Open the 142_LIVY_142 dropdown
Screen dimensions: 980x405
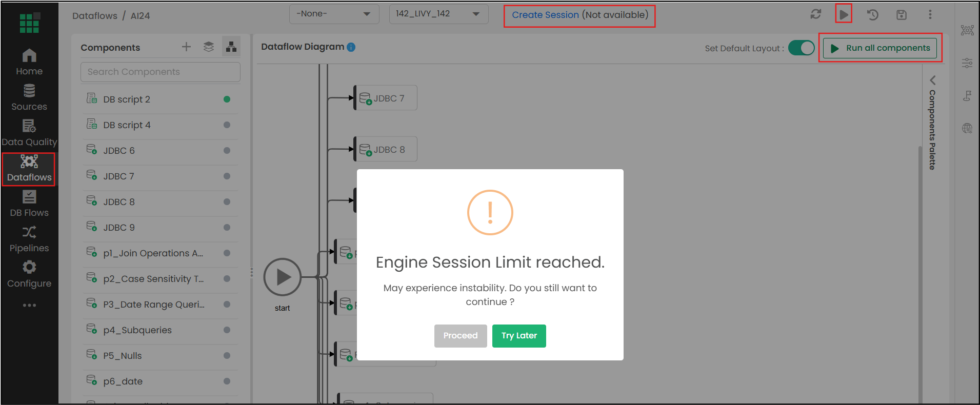tap(438, 14)
